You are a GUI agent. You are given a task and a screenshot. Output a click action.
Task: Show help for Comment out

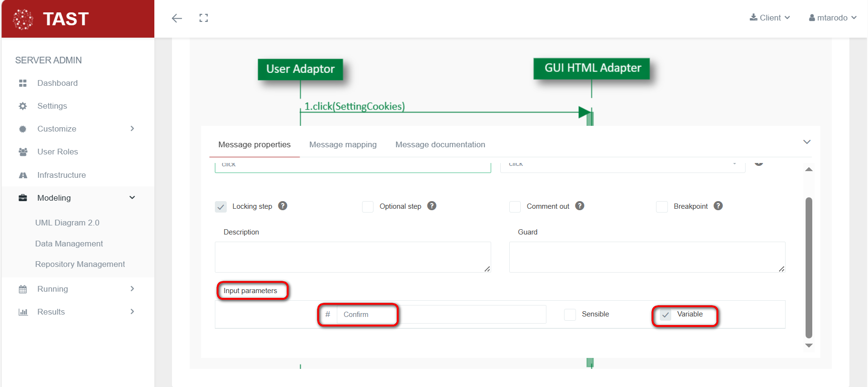(x=579, y=206)
